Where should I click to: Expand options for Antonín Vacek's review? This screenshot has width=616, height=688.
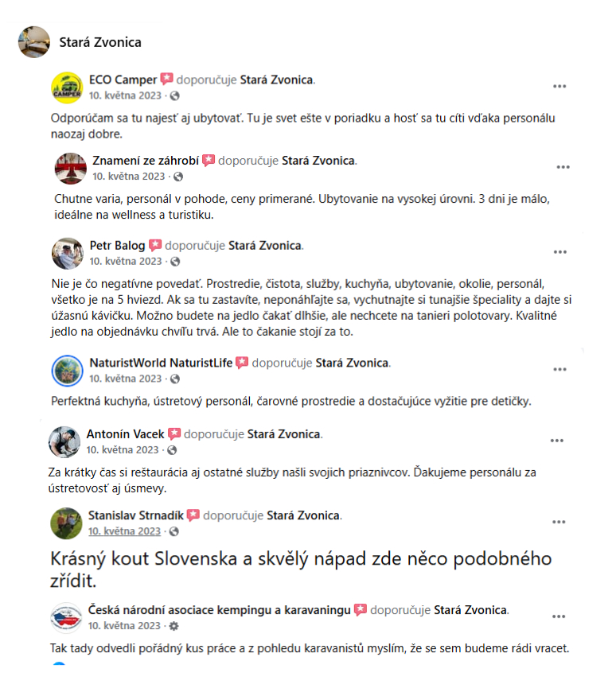(x=556, y=441)
